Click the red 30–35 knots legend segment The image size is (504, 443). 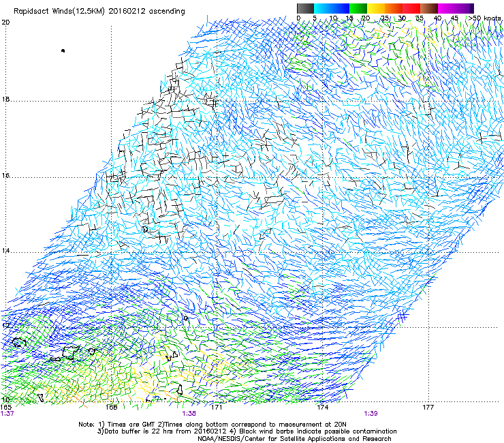tap(411, 8)
